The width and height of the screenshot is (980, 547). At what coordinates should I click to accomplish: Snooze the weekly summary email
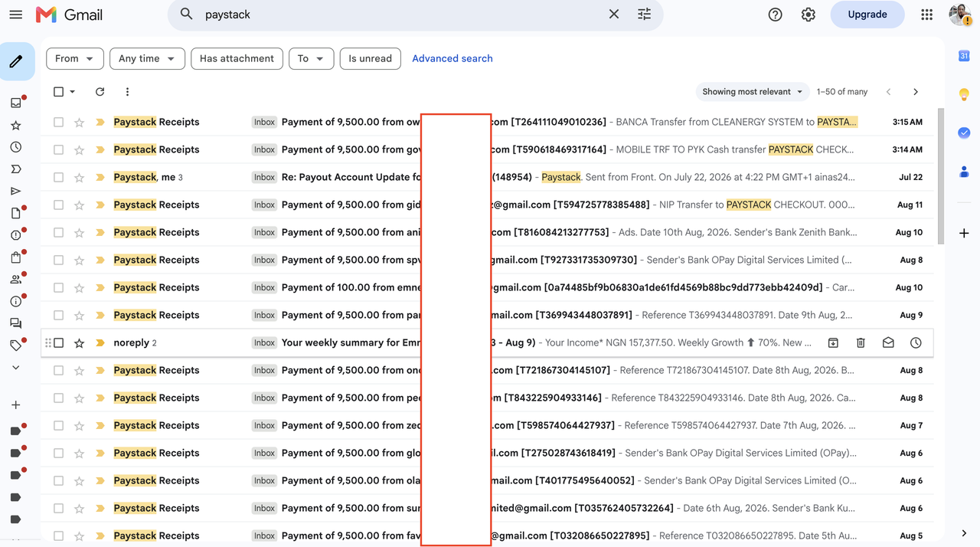tap(916, 343)
